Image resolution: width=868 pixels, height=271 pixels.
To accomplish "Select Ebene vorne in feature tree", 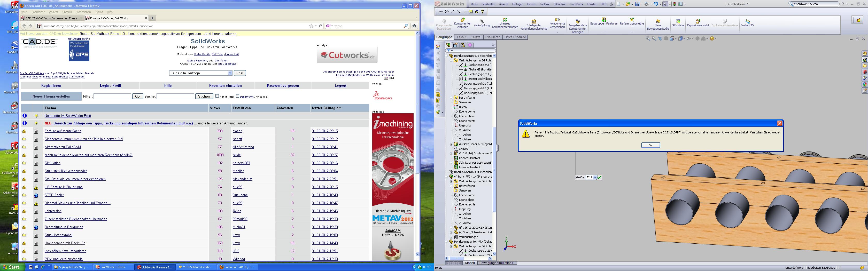I will click(467, 111).
